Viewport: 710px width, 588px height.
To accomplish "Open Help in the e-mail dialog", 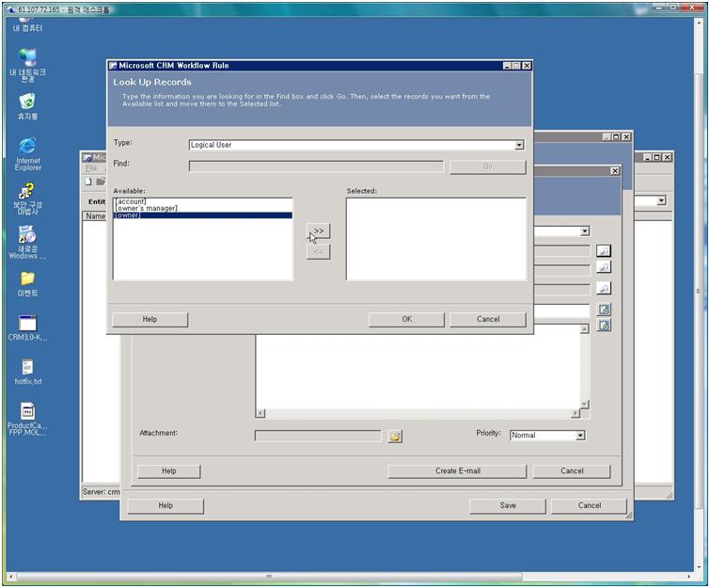I will 169,470.
